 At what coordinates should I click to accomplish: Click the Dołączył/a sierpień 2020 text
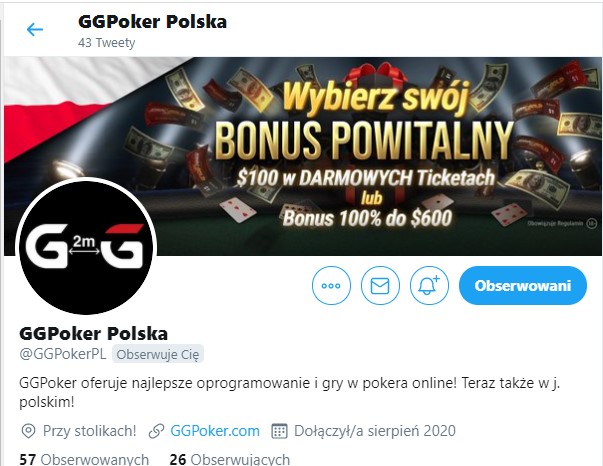pos(375,431)
